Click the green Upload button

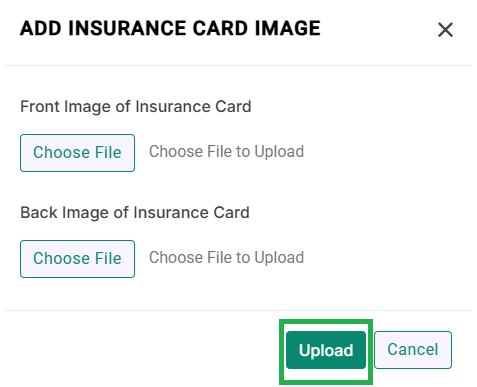coord(326,350)
